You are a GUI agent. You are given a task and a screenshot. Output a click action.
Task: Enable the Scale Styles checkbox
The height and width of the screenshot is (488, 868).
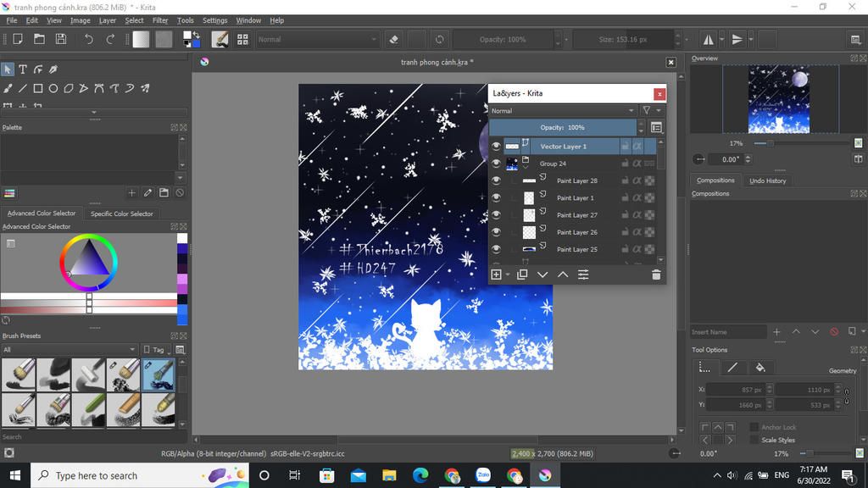click(x=754, y=440)
